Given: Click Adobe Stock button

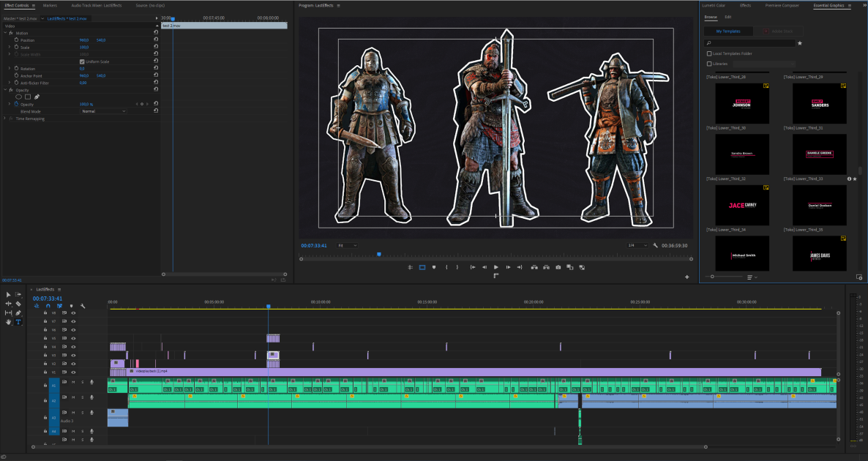Looking at the screenshot, I should [778, 31].
